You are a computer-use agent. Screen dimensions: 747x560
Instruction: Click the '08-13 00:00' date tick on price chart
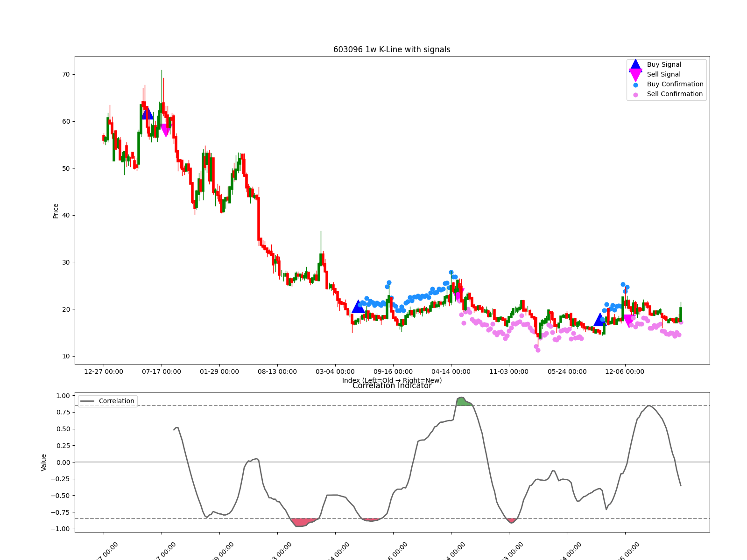click(x=277, y=372)
